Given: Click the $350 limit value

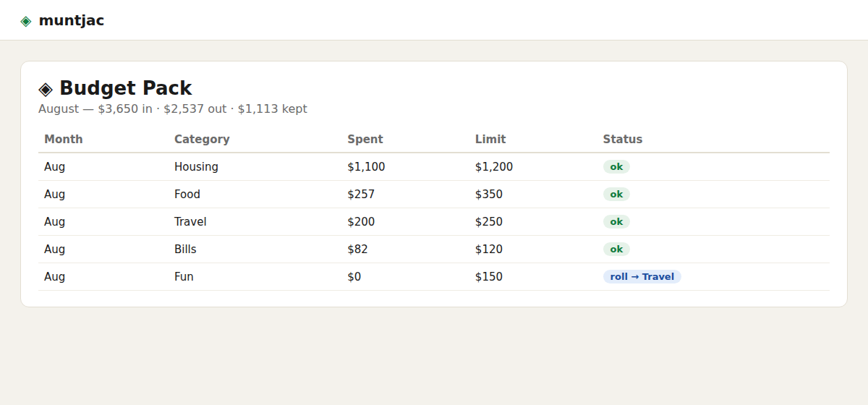Looking at the screenshot, I should (x=489, y=195).
